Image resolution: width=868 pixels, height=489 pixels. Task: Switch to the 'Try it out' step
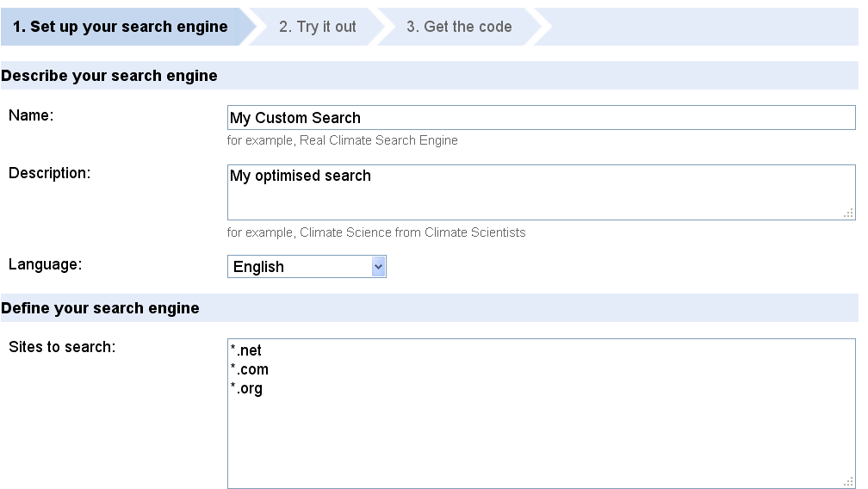pyautogui.click(x=317, y=27)
